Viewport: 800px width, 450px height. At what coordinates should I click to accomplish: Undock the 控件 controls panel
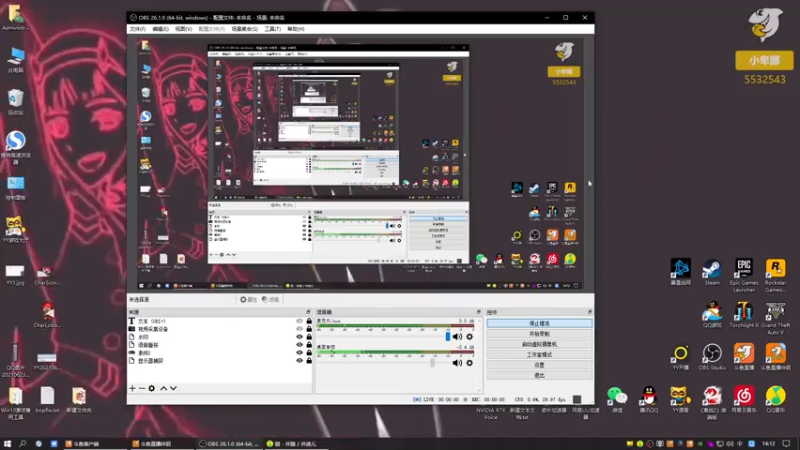click(x=590, y=312)
